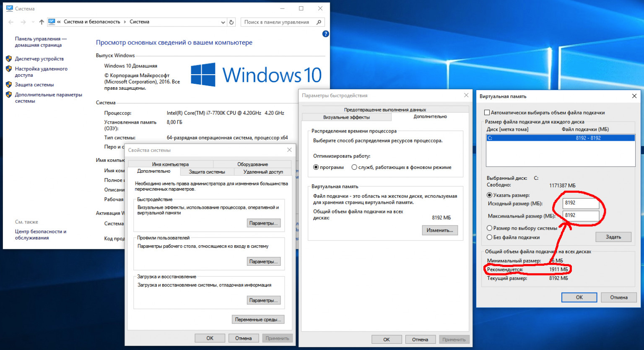The height and width of the screenshot is (350, 644).
Task: Open Диспетчер устройств shield link
Action: click(39, 59)
